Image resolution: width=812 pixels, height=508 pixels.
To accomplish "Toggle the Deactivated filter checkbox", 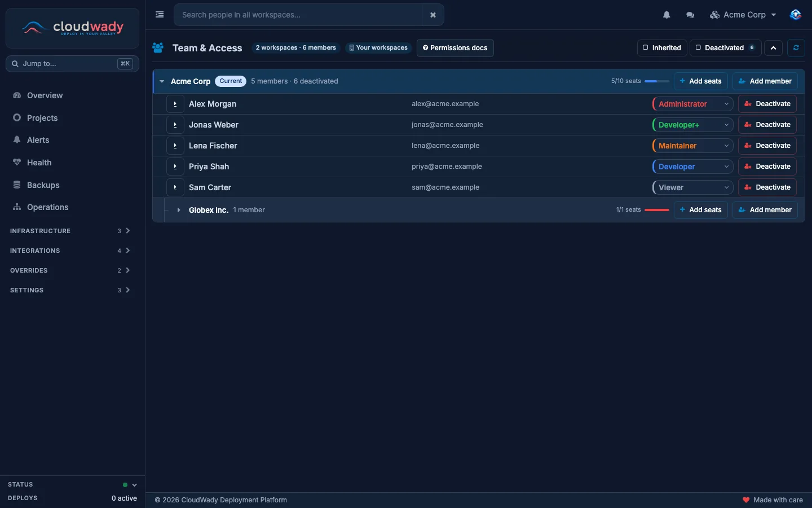I will click(698, 48).
